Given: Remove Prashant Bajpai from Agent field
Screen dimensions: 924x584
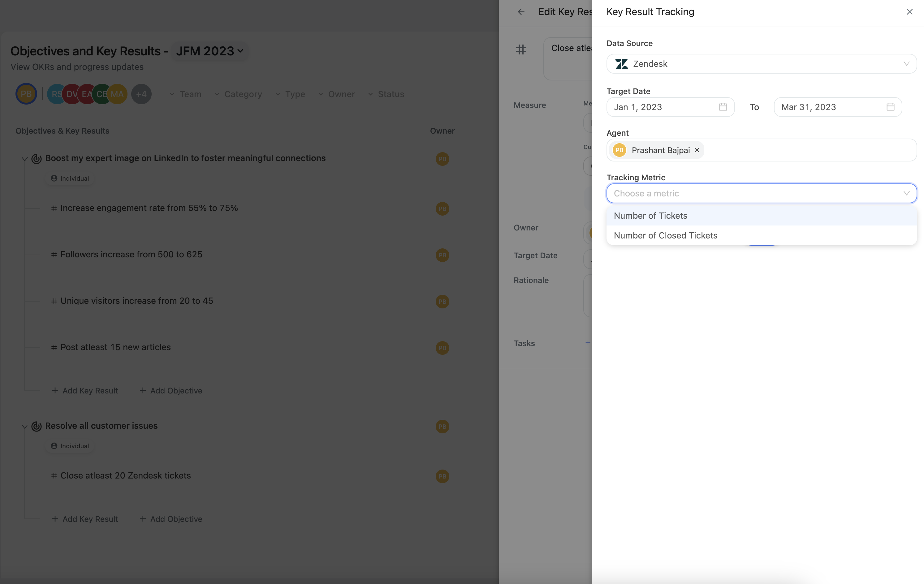Looking at the screenshot, I should [x=697, y=150].
